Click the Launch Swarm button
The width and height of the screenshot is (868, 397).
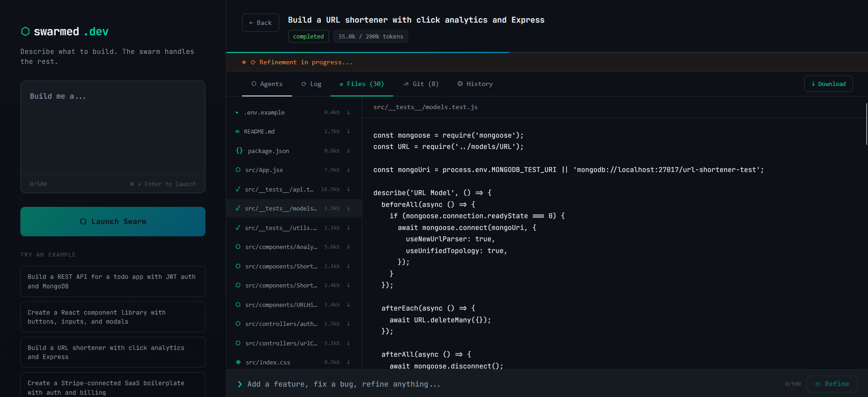pos(113,221)
